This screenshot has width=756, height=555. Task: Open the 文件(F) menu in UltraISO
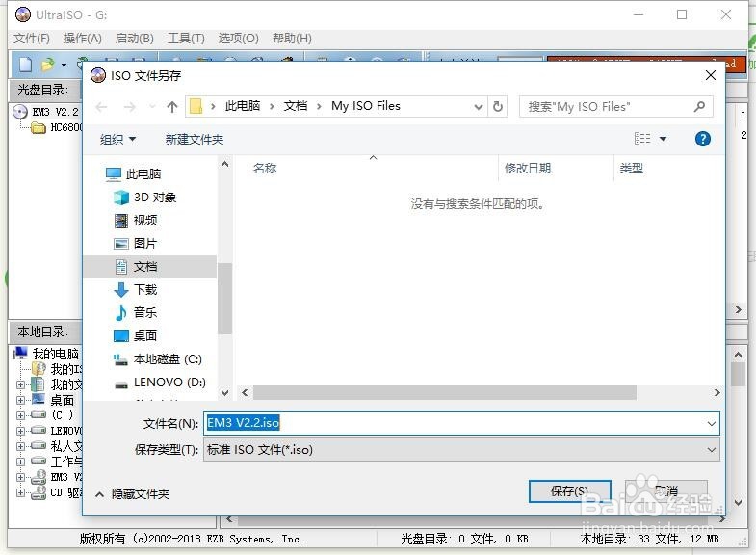[x=32, y=39]
